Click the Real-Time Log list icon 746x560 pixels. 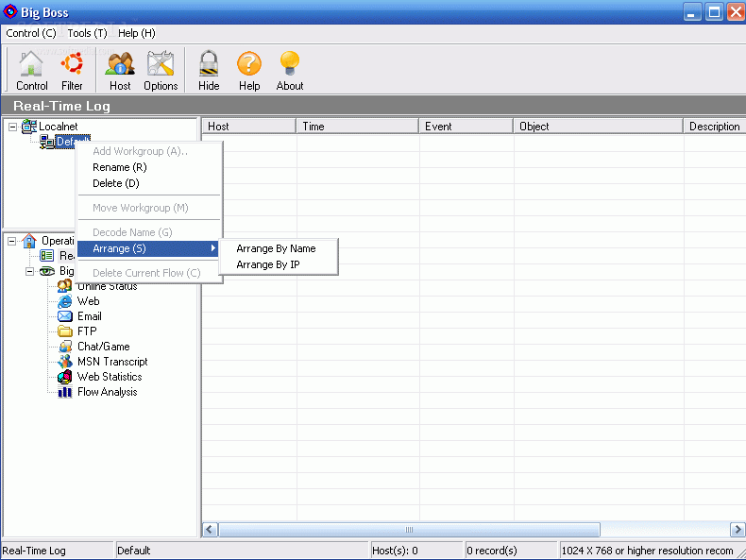pos(46,256)
